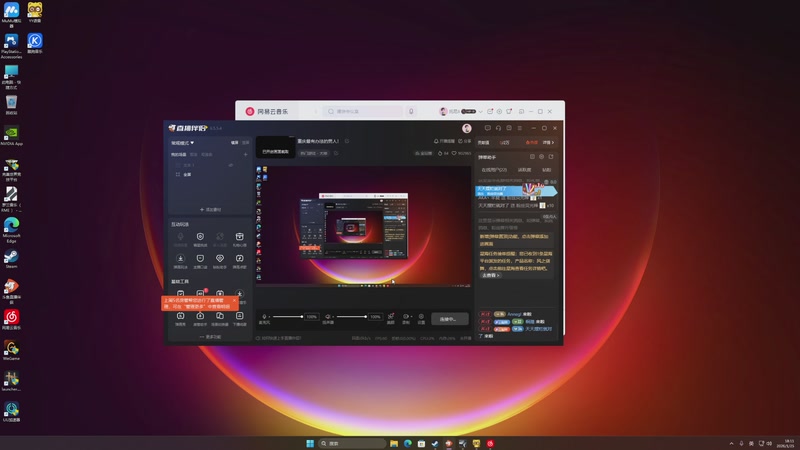Click the microphone 100% value box
This screenshot has height=450, width=800.
[312, 317]
